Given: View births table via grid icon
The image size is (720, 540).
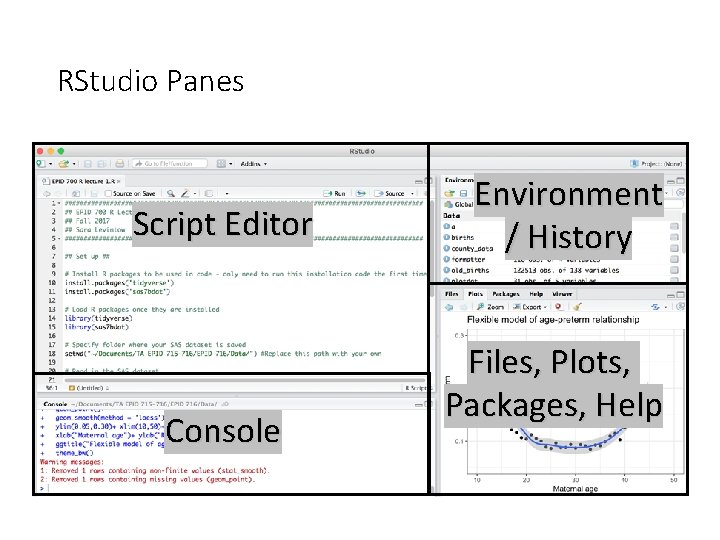Looking at the screenshot, I should pos(674,237).
